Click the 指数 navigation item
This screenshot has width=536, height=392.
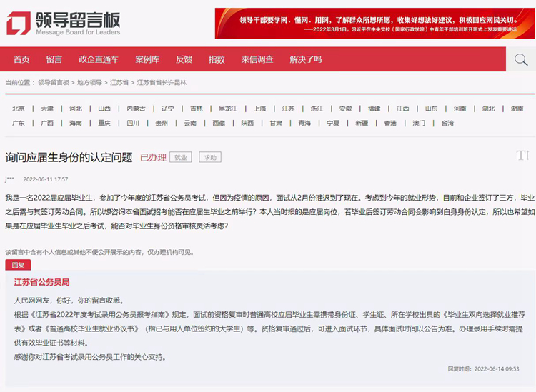217,59
